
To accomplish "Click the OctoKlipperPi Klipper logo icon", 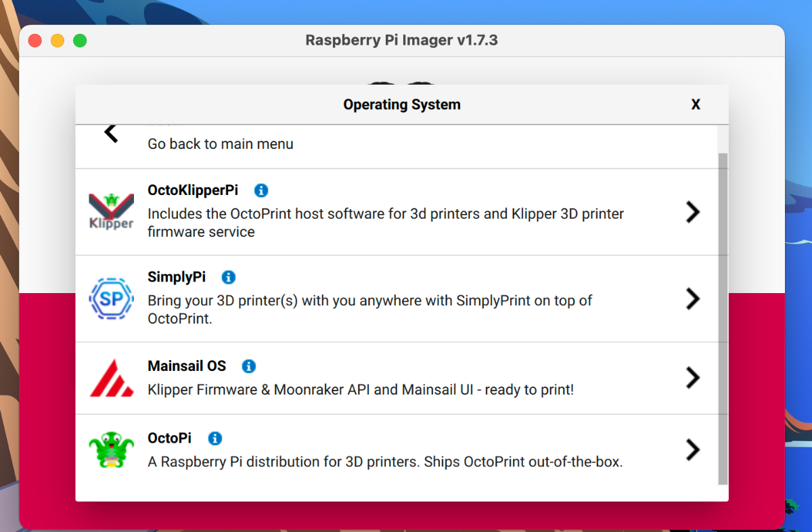I will coord(112,211).
